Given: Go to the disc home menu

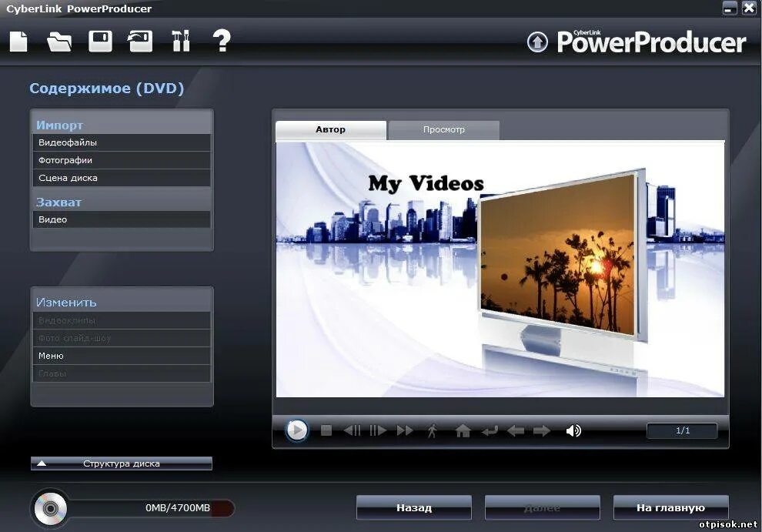Looking at the screenshot, I should click(463, 430).
